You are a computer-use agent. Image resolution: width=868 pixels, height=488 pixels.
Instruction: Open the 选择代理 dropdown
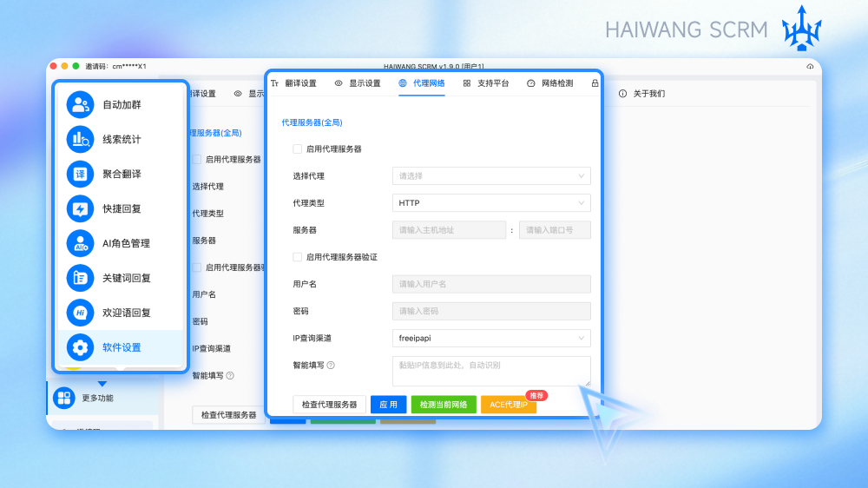[x=491, y=176]
